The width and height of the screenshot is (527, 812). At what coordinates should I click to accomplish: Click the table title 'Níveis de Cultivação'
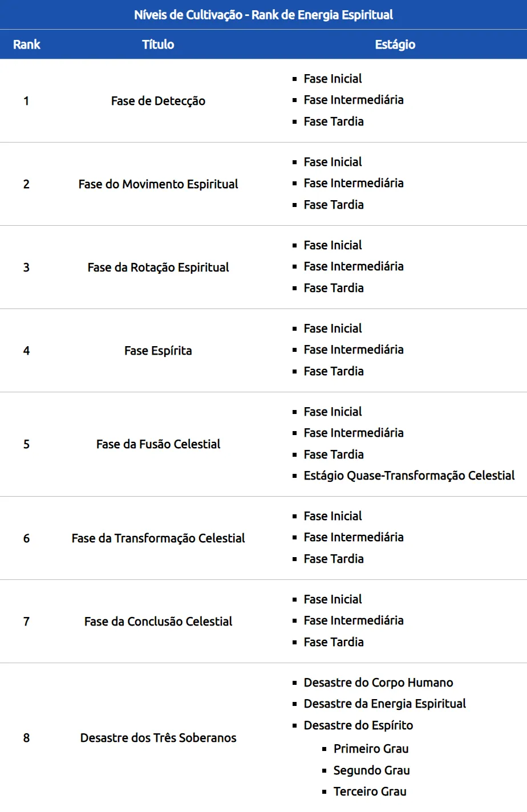(x=263, y=15)
